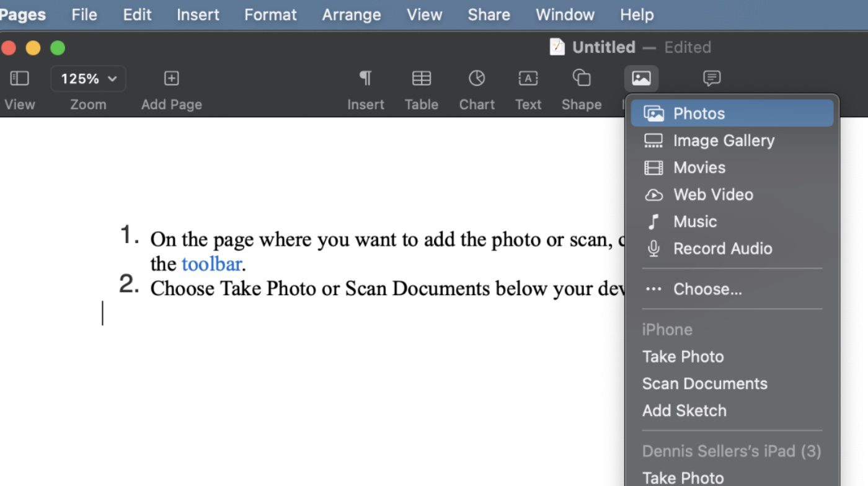Open the Shape toolbar icon

click(x=581, y=79)
